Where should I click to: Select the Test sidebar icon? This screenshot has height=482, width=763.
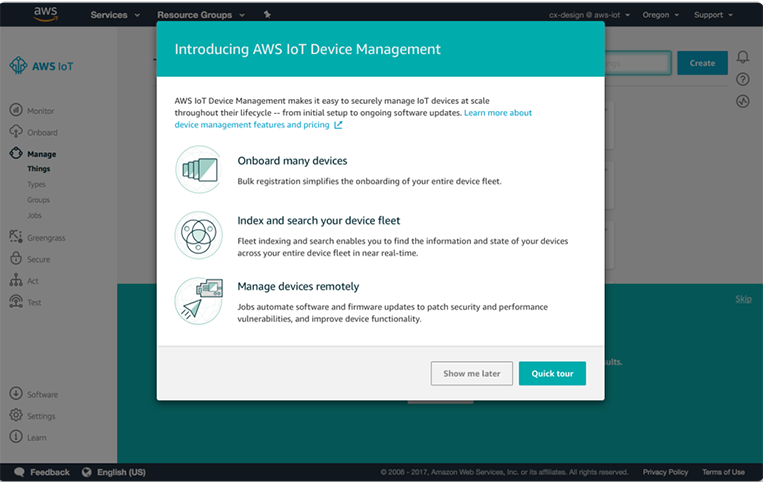16,302
